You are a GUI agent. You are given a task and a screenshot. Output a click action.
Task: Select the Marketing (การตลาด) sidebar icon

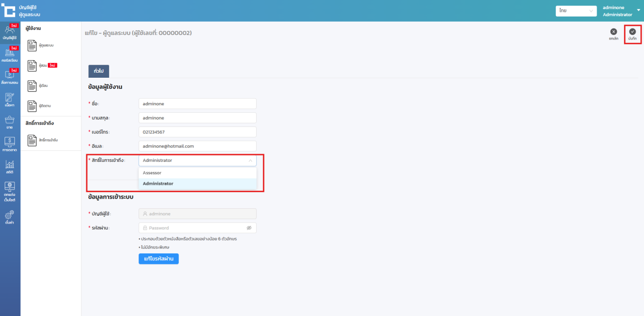(10, 144)
